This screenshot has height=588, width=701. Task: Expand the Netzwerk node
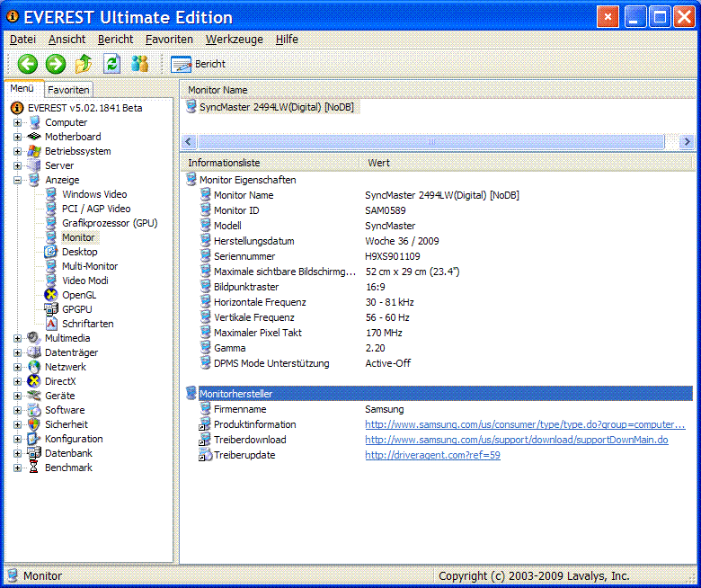point(17,367)
